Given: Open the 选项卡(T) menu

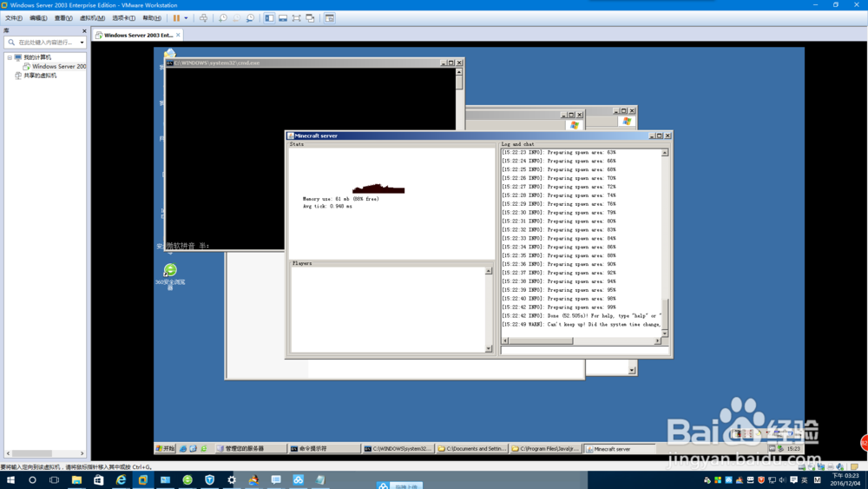Looking at the screenshot, I should [123, 18].
